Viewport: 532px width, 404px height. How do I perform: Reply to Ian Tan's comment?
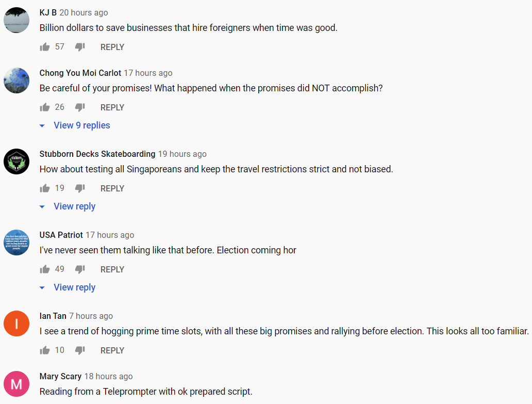click(112, 350)
